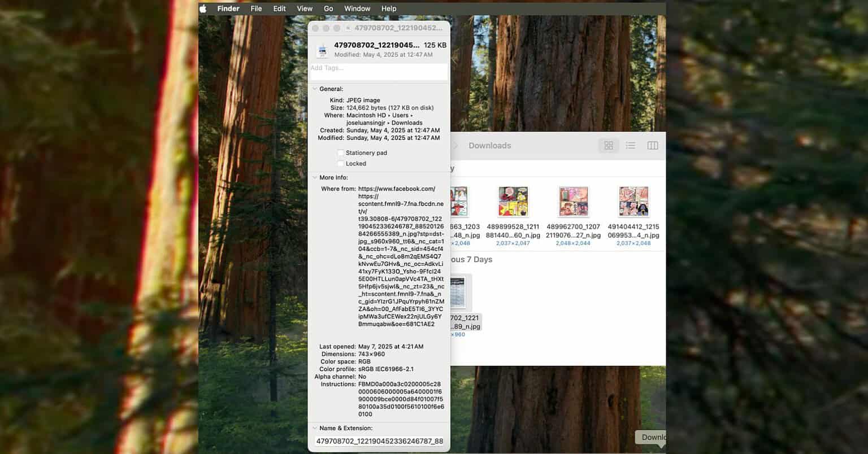The width and height of the screenshot is (868, 454).
Task: Select the thumbnail under Previous 7 Days
Action: [x=457, y=292]
